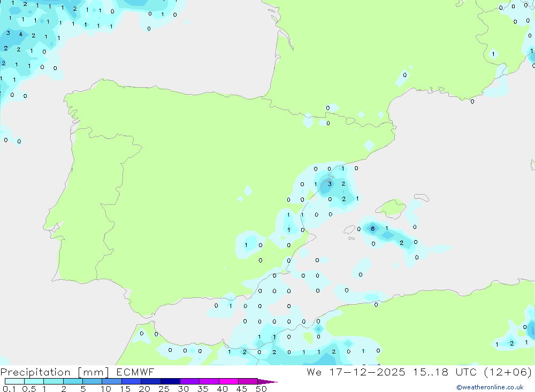Click the legend label 0.5
Viewport: 535px width, 392px height.
[x=29, y=389]
